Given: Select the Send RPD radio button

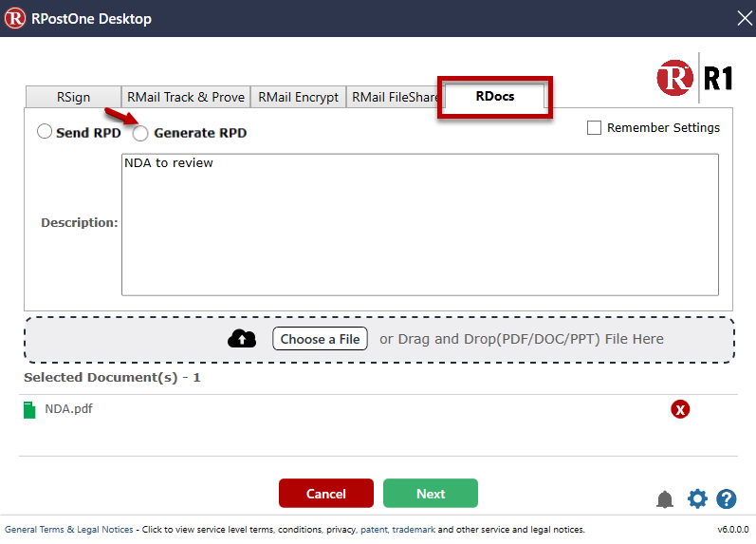Looking at the screenshot, I should pyautogui.click(x=45, y=131).
